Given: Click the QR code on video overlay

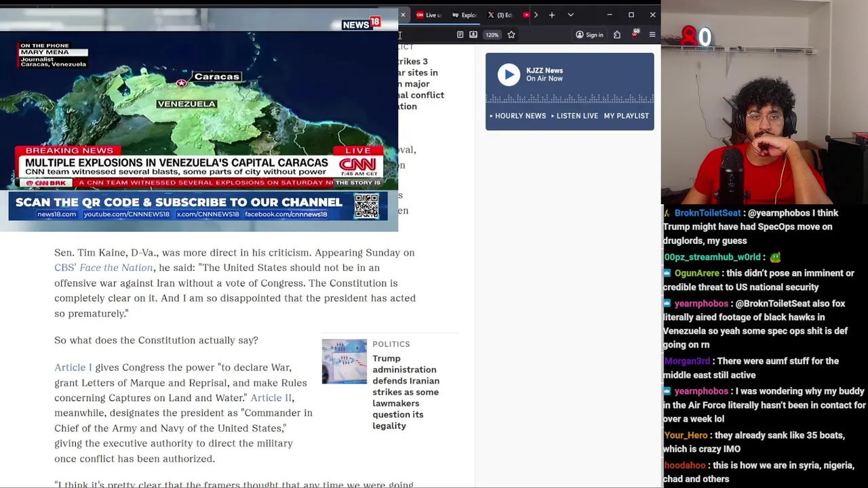Looking at the screenshot, I should [366, 206].
